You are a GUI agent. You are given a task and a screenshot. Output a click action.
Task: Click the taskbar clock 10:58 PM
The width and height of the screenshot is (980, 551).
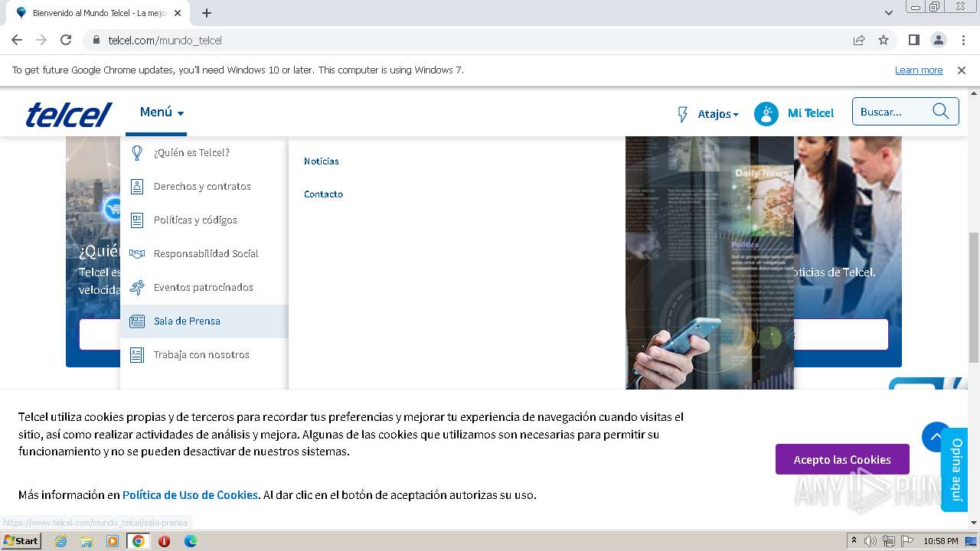point(941,541)
